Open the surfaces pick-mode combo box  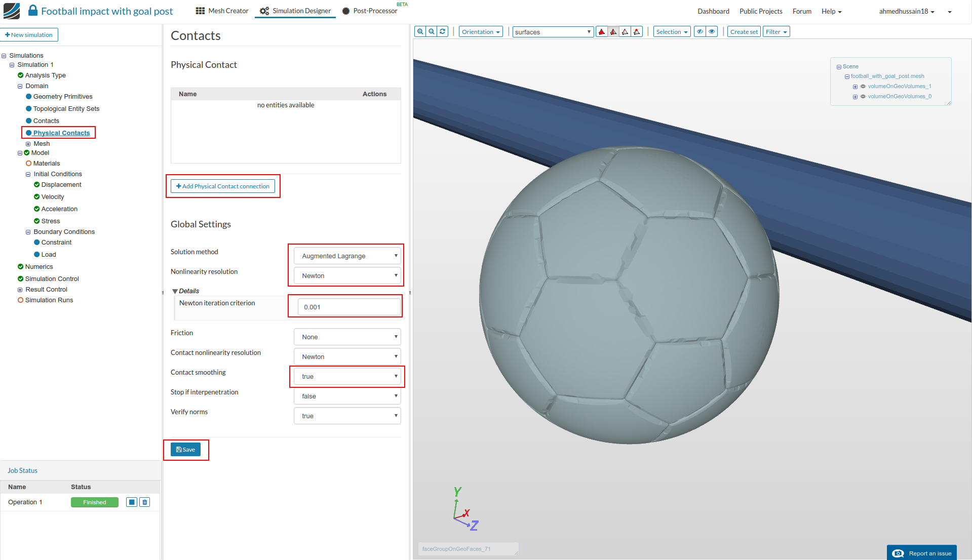point(553,32)
